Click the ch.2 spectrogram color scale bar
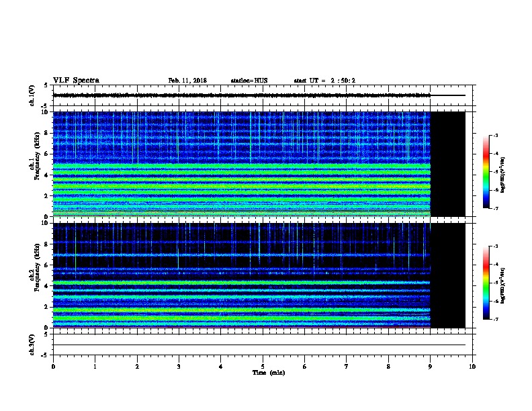The width and height of the screenshot is (532, 411). (486, 283)
